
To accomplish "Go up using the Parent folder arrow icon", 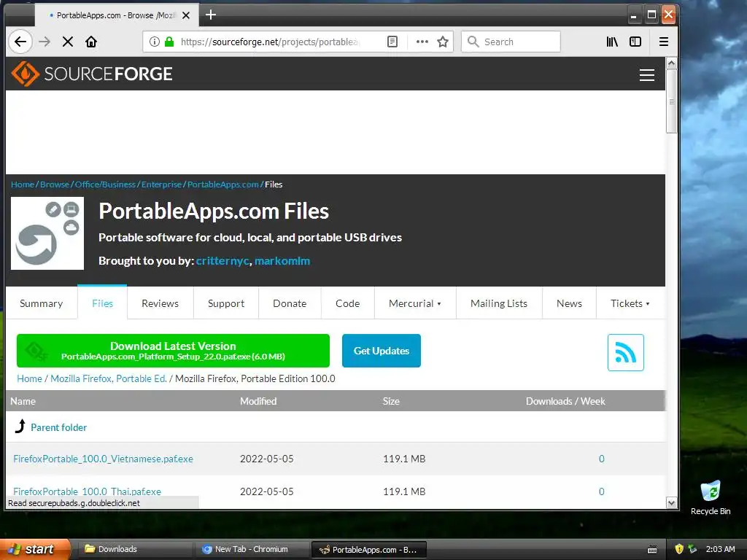I will (x=20, y=426).
